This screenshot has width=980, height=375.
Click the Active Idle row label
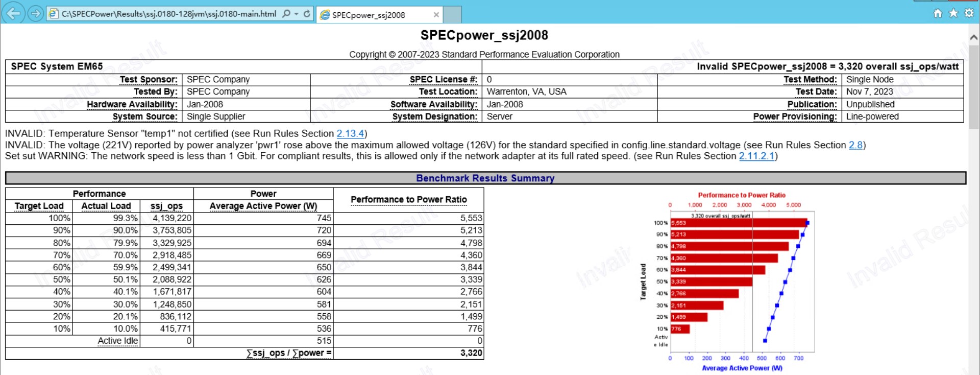[x=117, y=341]
